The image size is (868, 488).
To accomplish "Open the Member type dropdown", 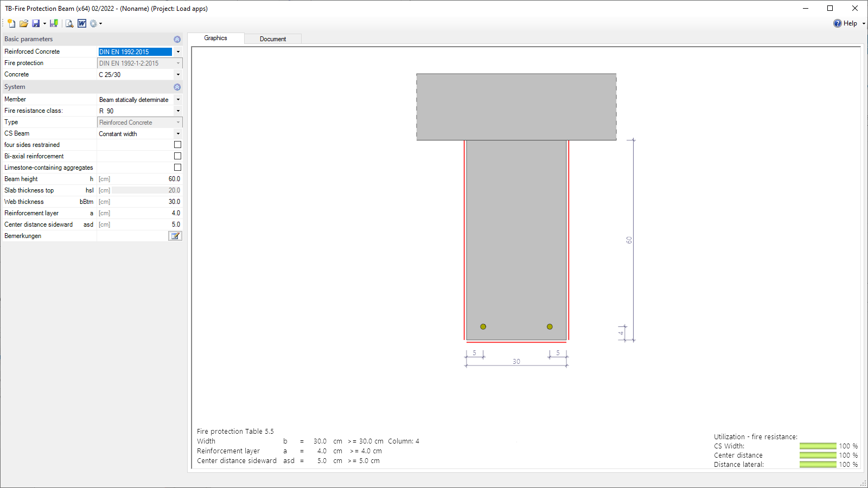I will point(178,100).
